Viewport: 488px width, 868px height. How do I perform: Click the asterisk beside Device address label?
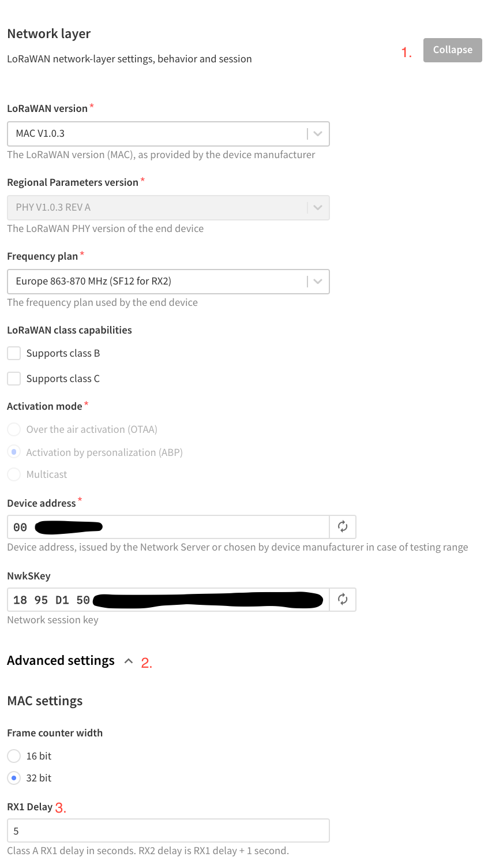80,499
